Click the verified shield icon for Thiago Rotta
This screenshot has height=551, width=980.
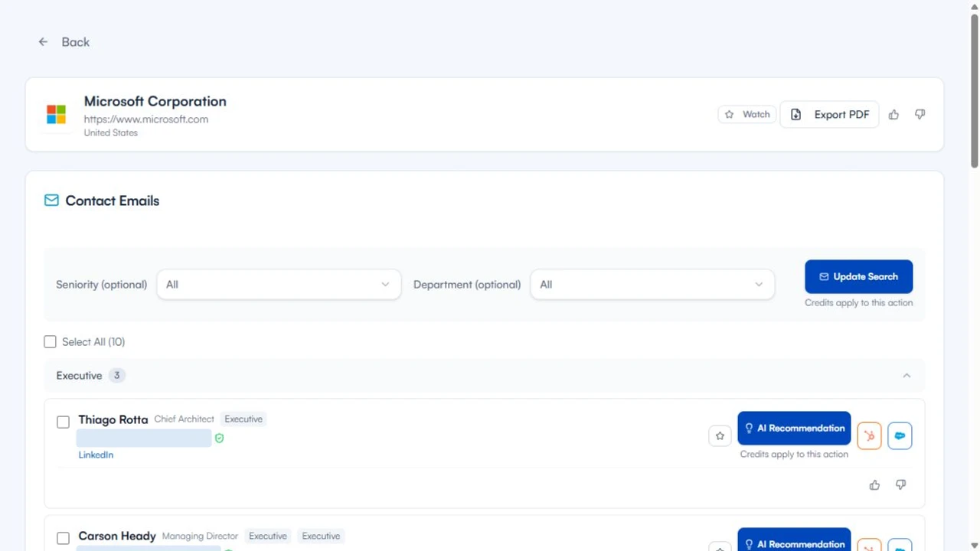pyautogui.click(x=219, y=439)
